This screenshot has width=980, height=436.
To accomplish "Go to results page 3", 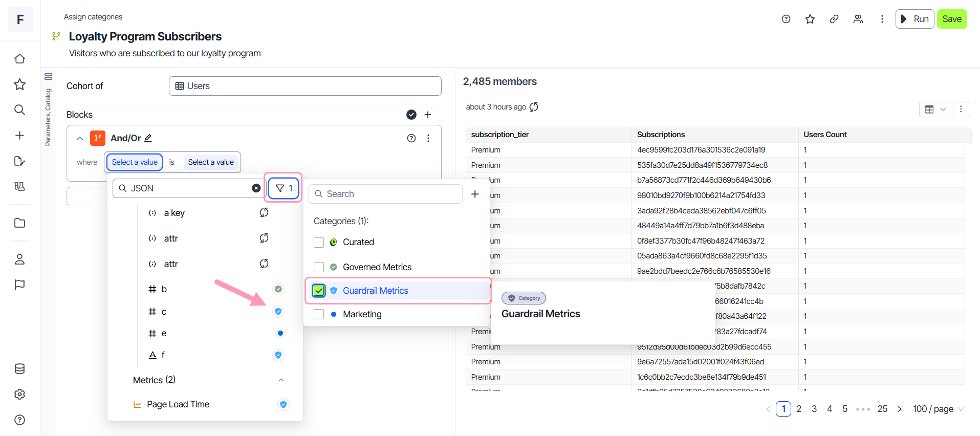I will pos(814,409).
